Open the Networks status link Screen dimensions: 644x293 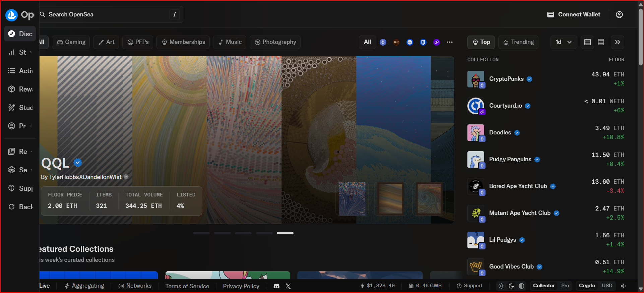[135, 286]
